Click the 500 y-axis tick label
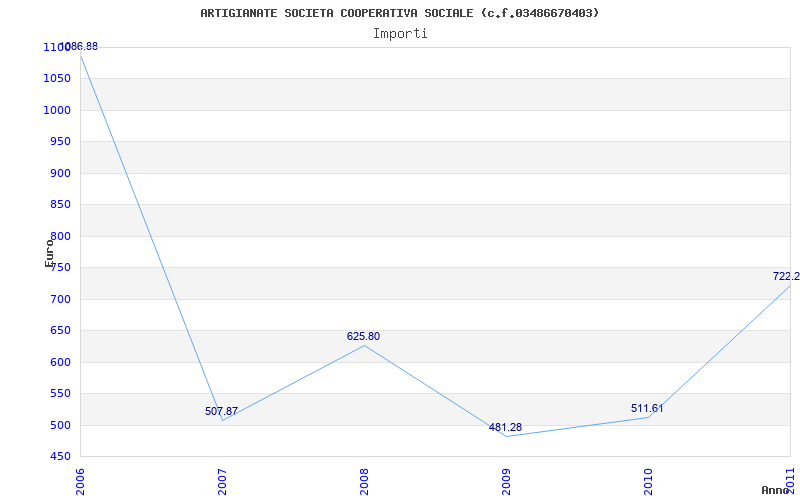This screenshot has height=500, width=800. 60,426
